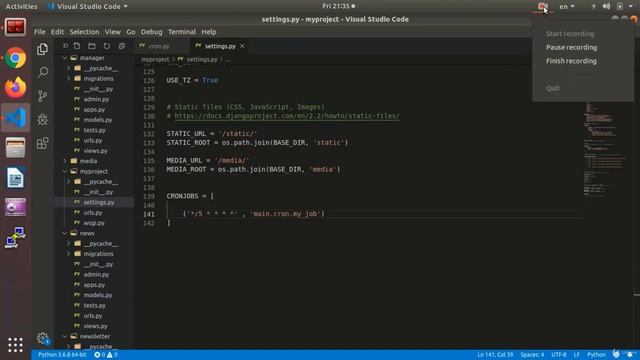Click the Python 3.6.8 64-bit interpreter selector
This screenshot has height=360, width=640.
(62, 355)
